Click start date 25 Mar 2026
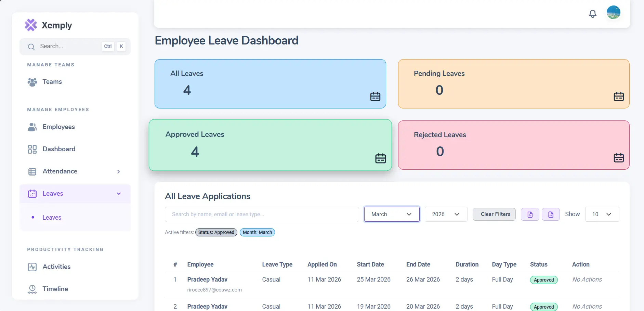 (x=373, y=280)
